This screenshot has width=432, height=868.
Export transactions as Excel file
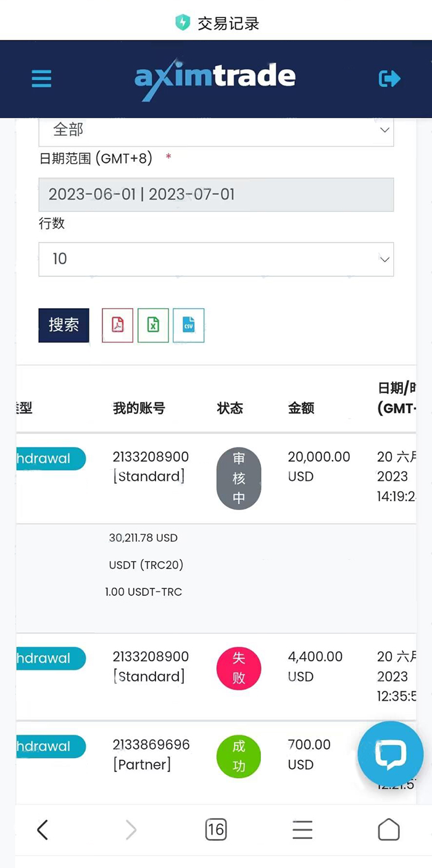click(x=153, y=325)
